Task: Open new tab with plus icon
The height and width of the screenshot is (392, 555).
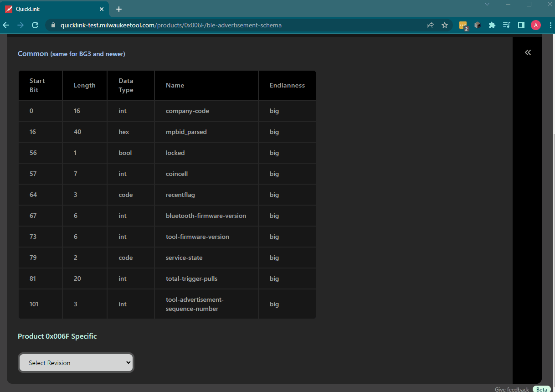Action: (x=119, y=9)
